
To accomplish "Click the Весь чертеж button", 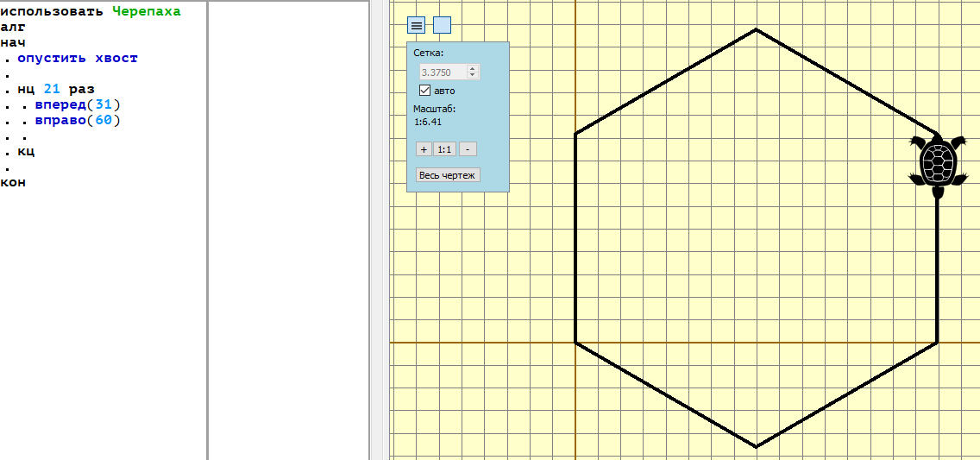I will [448, 175].
